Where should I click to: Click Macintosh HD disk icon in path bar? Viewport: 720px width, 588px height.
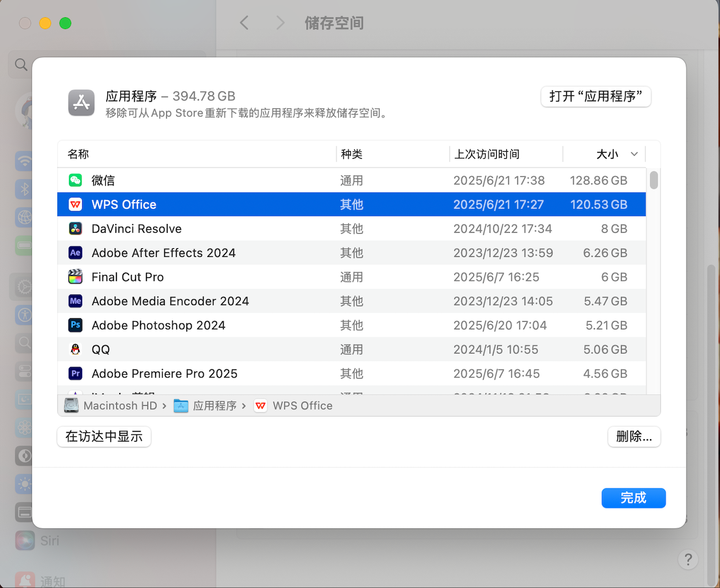coord(71,406)
